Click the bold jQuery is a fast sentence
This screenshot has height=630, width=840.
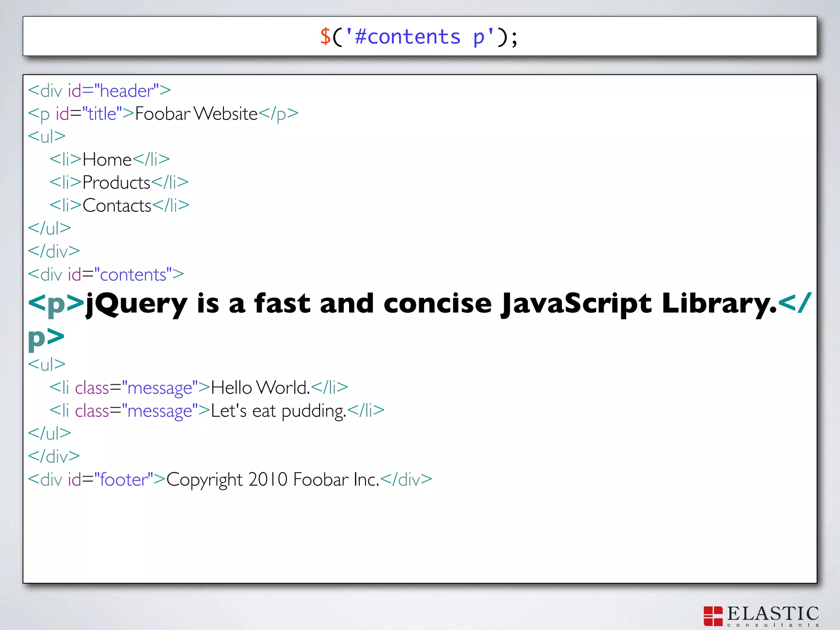tap(420, 321)
